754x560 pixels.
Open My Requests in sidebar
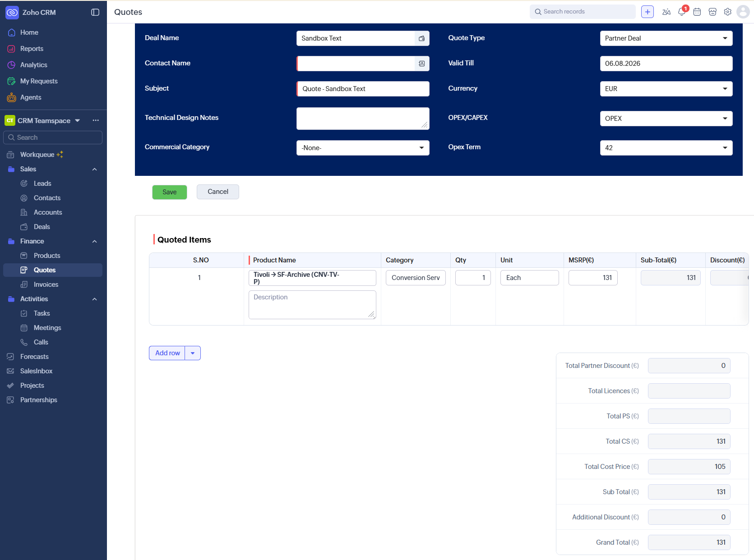39,81
